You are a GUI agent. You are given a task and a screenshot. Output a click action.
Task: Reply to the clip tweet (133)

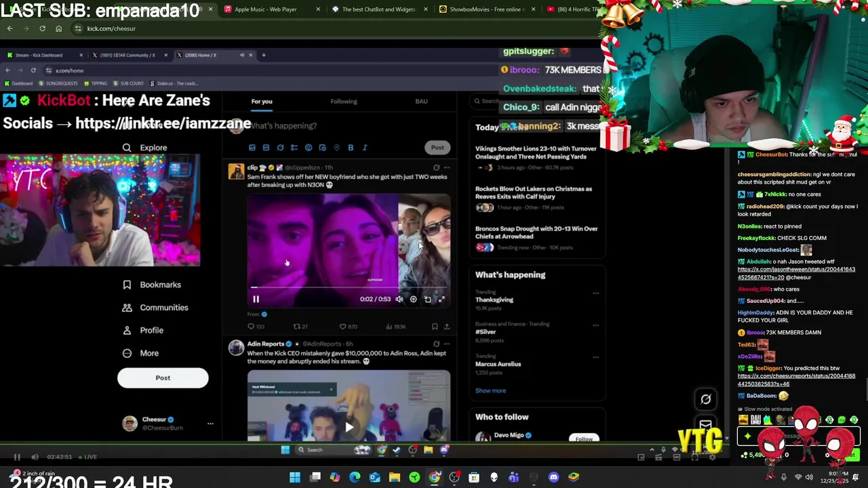pos(256,327)
